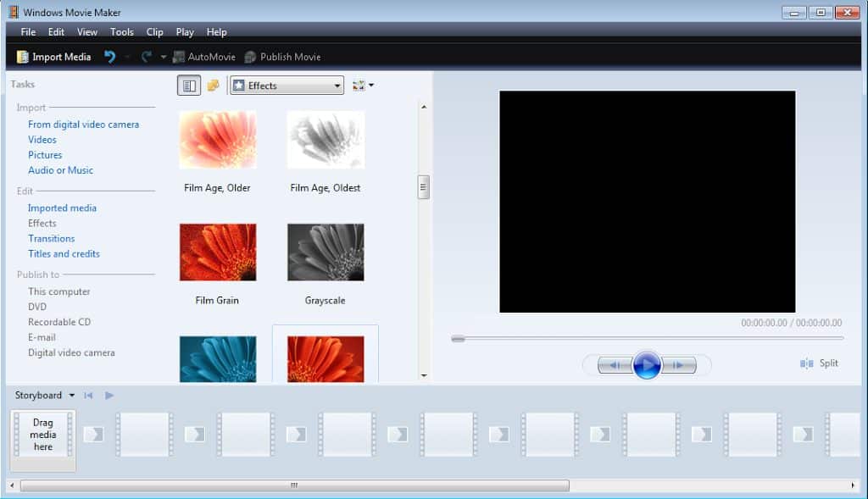Click the Pictures import link
Screen dimensions: 868x499
(45, 155)
